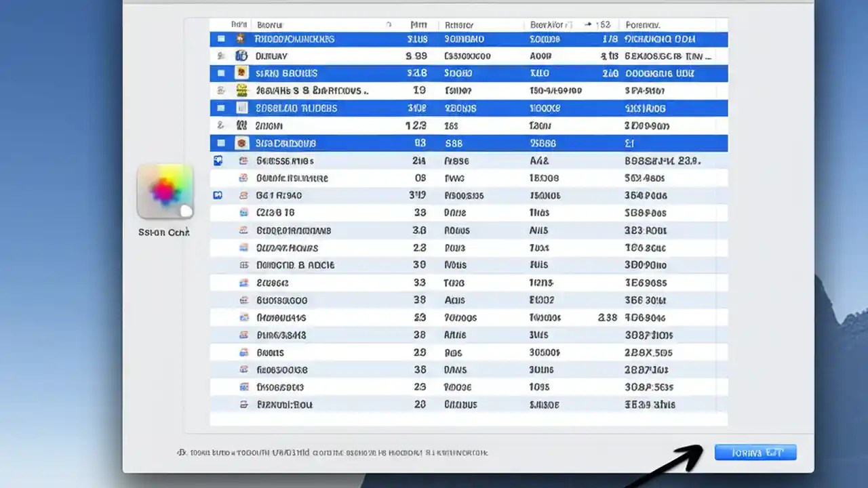The width and height of the screenshot is (868, 488).
Task: Uncheck the checkbox on the third highlighted row
Action: [220, 73]
